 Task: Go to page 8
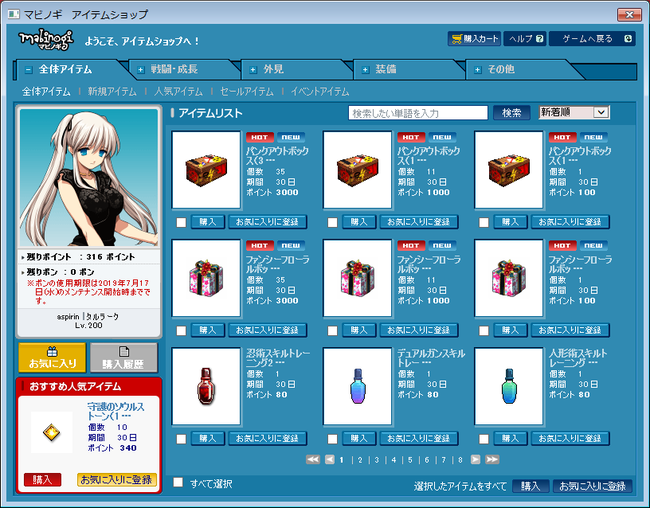pyautogui.click(x=460, y=460)
